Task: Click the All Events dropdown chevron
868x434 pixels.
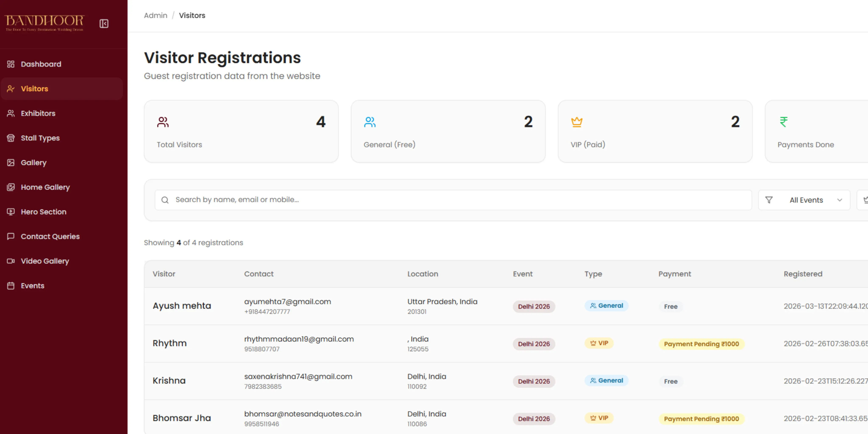Action: click(x=839, y=200)
